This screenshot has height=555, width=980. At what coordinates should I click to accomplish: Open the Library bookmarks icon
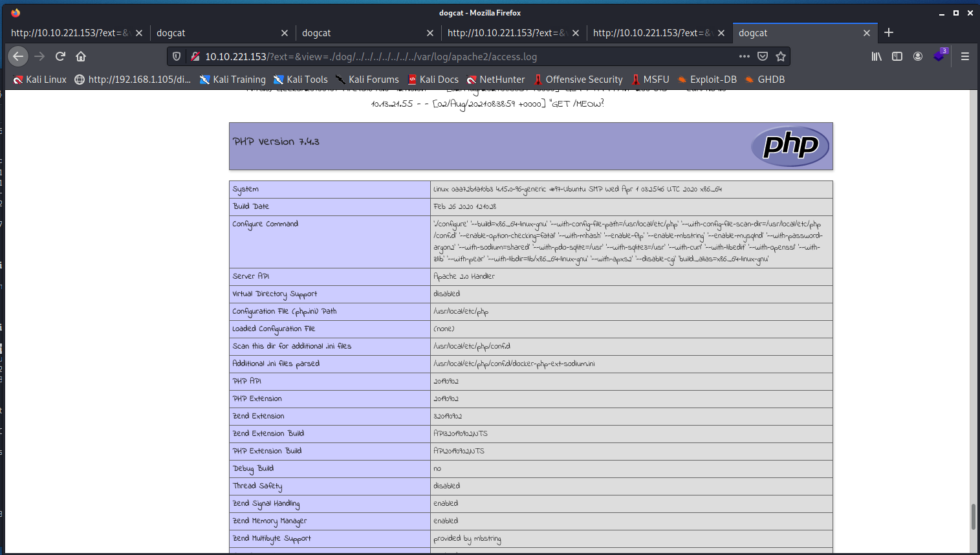pyautogui.click(x=877, y=56)
